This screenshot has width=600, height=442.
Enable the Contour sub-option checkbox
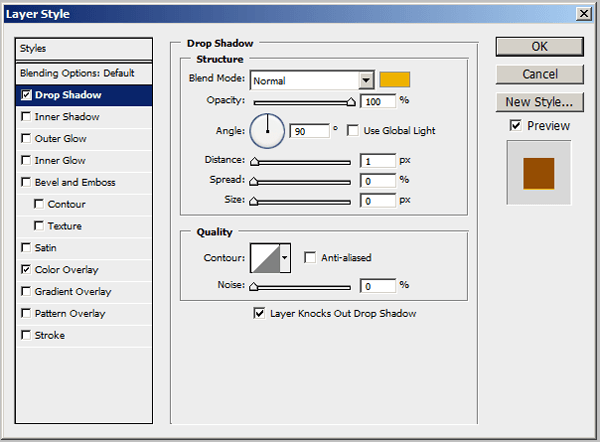(39, 204)
